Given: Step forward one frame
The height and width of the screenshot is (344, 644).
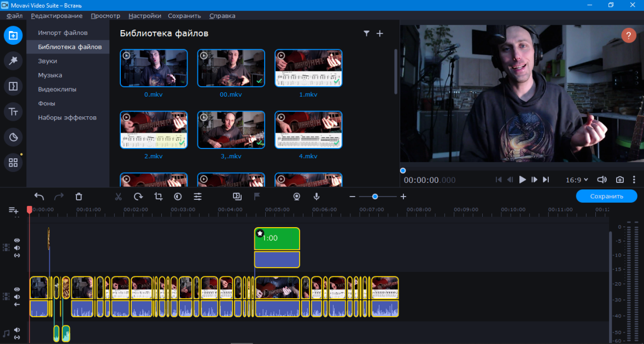Looking at the screenshot, I should click(x=534, y=180).
